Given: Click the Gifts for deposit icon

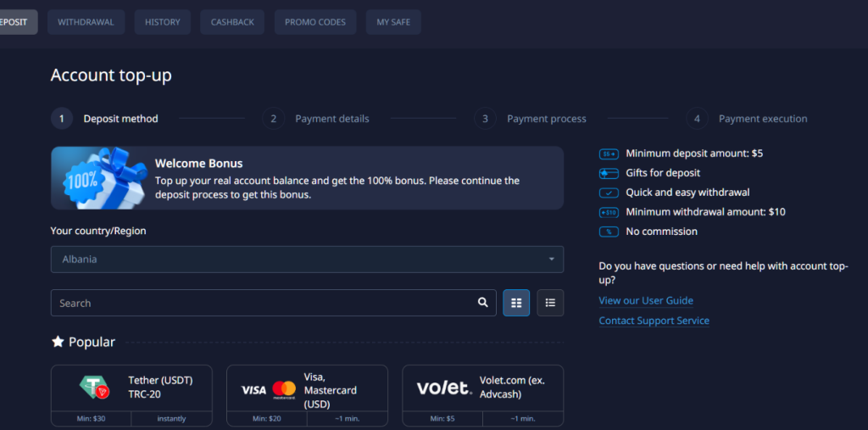Looking at the screenshot, I should coord(609,173).
